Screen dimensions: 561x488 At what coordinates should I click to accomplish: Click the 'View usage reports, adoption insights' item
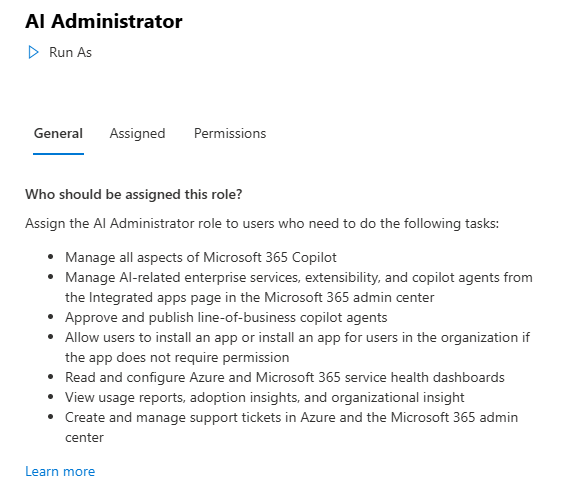(x=265, y=397)
